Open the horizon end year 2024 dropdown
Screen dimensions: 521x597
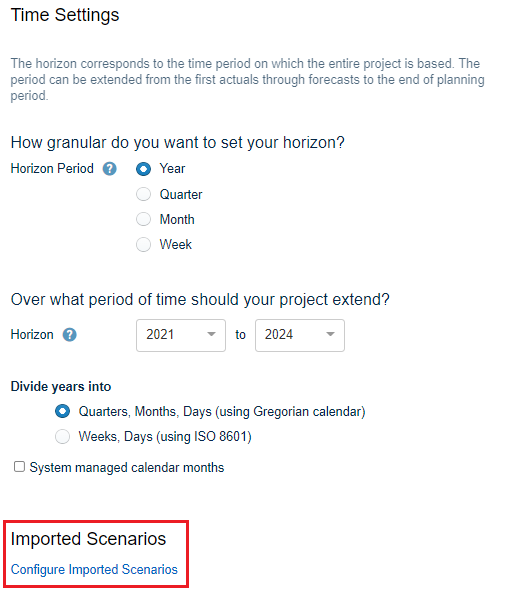tap(300, 335)
